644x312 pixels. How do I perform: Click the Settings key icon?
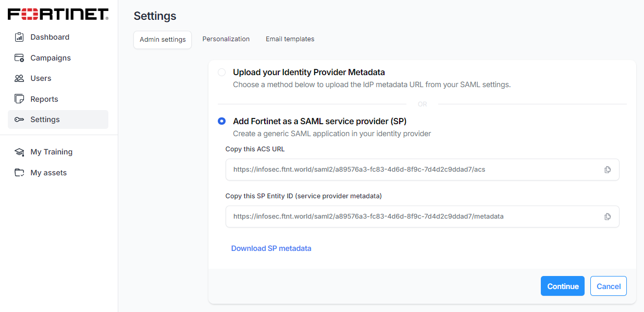point(19,119)
